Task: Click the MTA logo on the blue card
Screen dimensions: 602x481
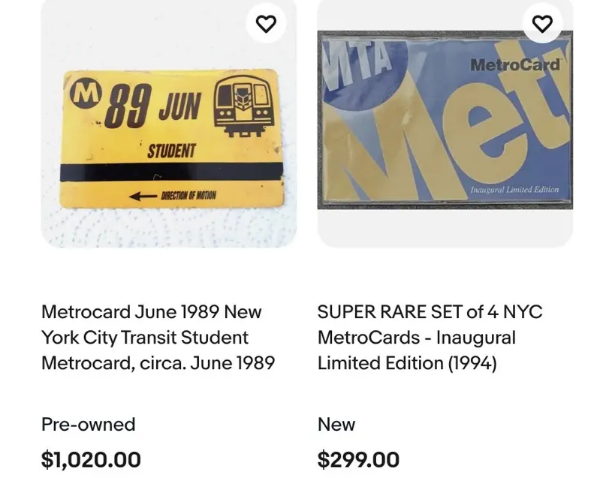Action: (353, 65)
